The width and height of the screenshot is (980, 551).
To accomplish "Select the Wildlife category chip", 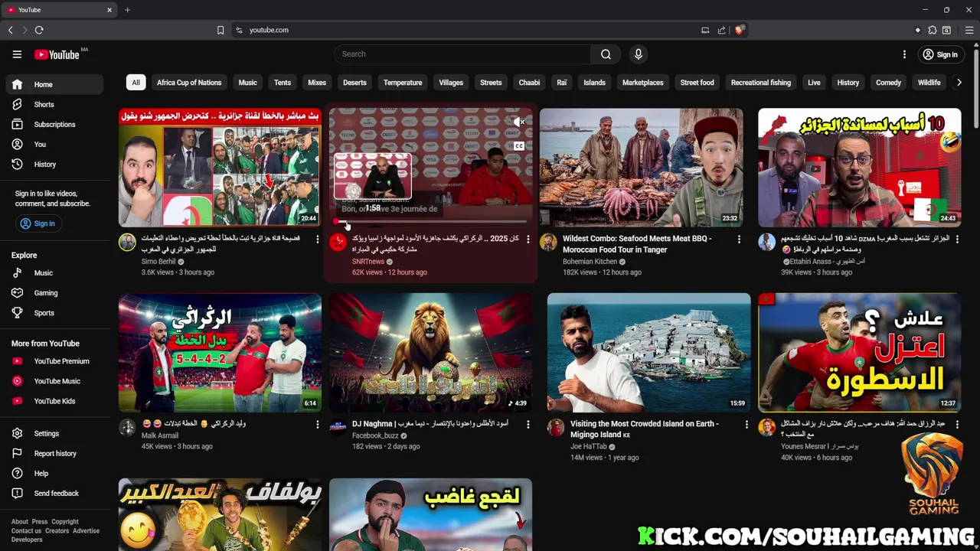I will click(x=929, y=83).
